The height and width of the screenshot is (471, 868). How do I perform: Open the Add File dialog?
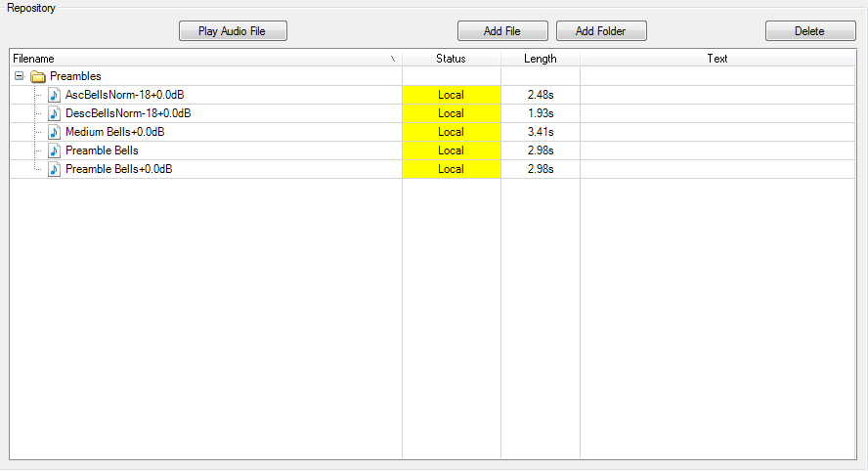[x=502, y=31]
